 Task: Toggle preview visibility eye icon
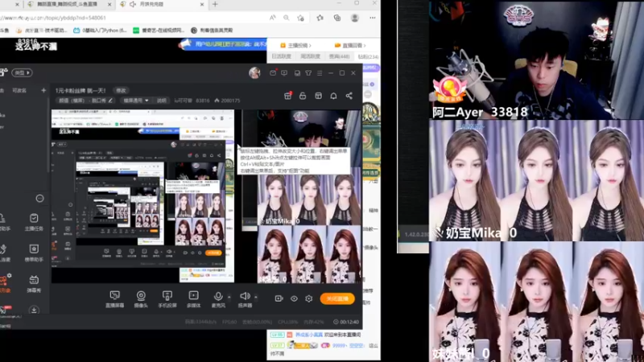pyautogui.click(x=294, y=298)
